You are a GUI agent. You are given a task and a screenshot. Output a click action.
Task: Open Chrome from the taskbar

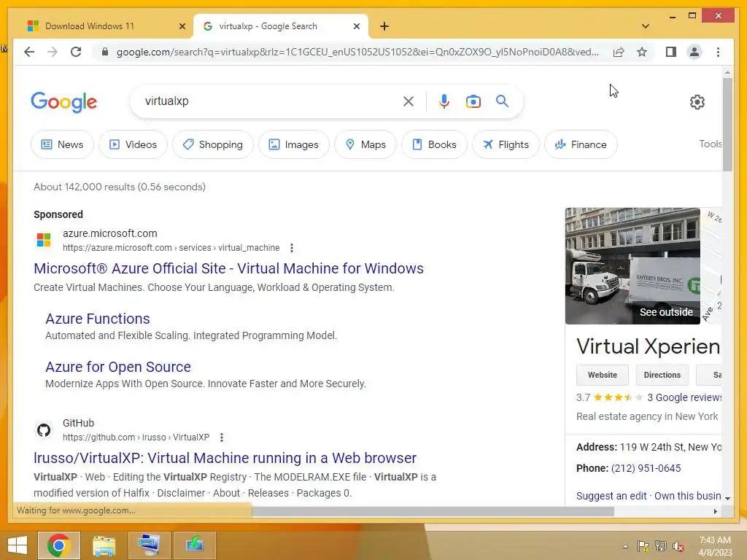(59, 545)
